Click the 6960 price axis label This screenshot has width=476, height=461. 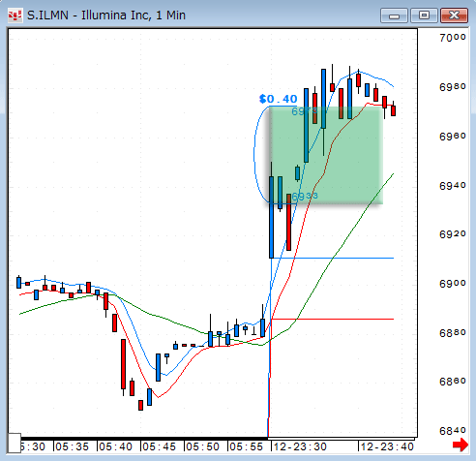point(453,137)
